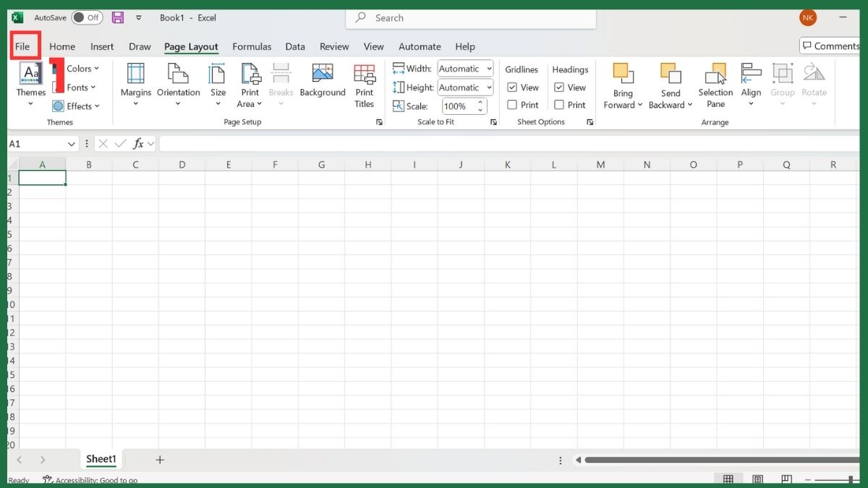Check the Gridlines Print option

tap(511, 104)
